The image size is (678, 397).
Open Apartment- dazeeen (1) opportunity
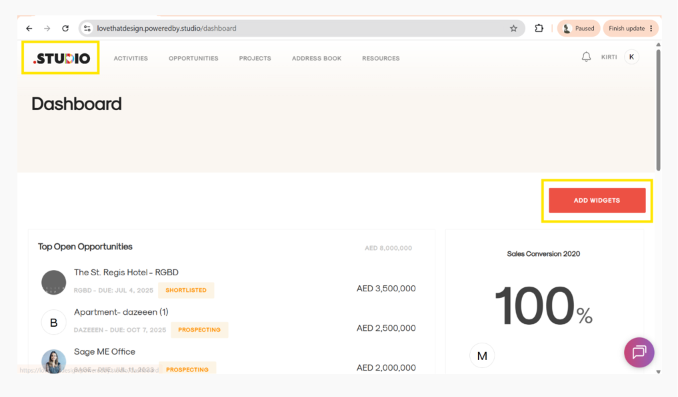click(x=121, y=312)
